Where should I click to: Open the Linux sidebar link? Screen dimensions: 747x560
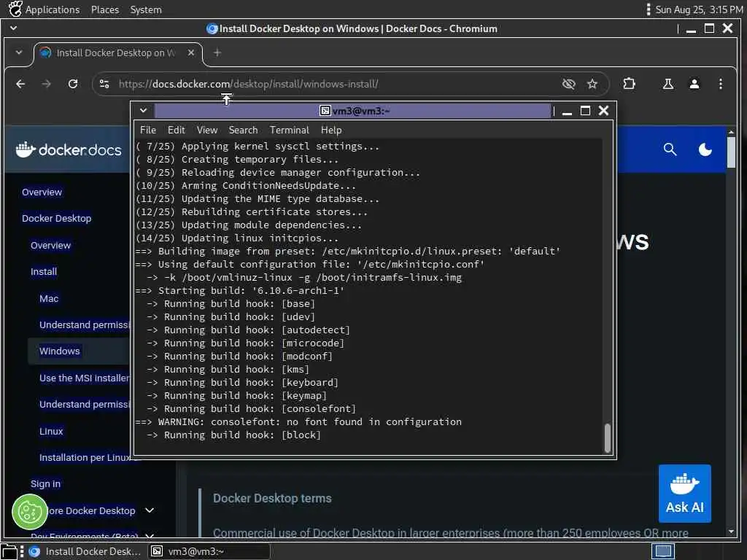(51, 431)
